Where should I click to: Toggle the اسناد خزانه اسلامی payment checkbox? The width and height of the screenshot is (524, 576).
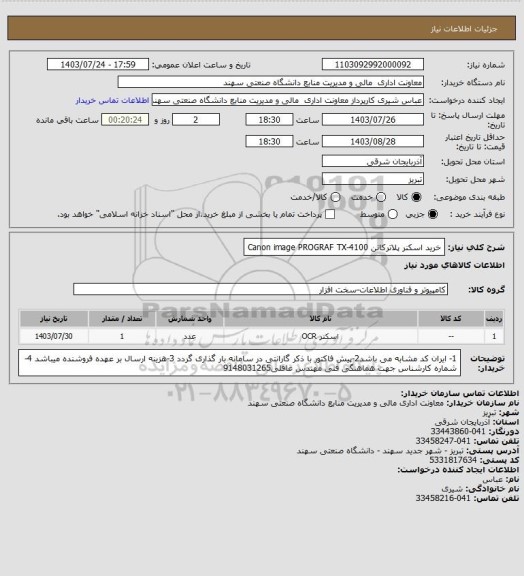330,214
